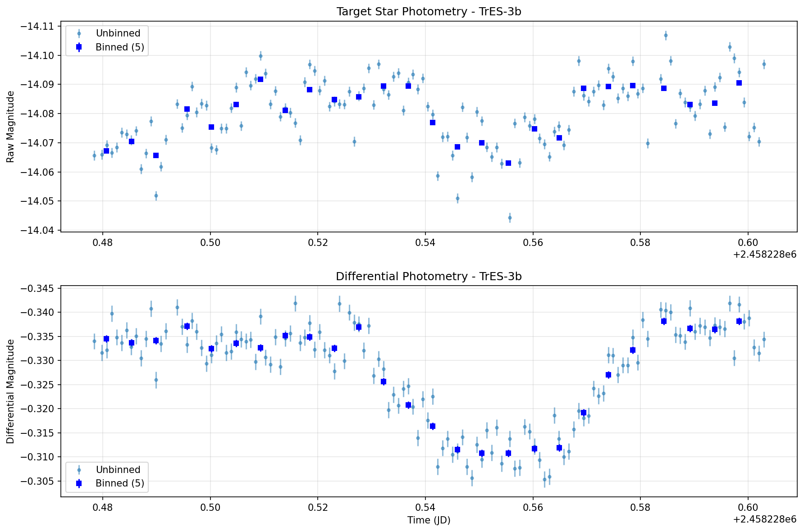The width and height of the screenshot is (804, 532).
Task: Click the last binned square in differential plot
Action: coord(740,321)
